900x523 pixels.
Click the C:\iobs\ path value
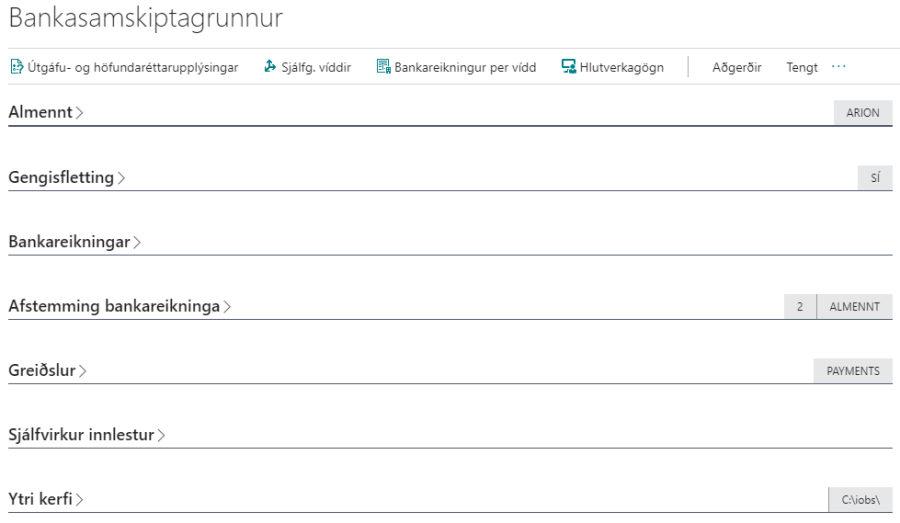tap(860, 499)
